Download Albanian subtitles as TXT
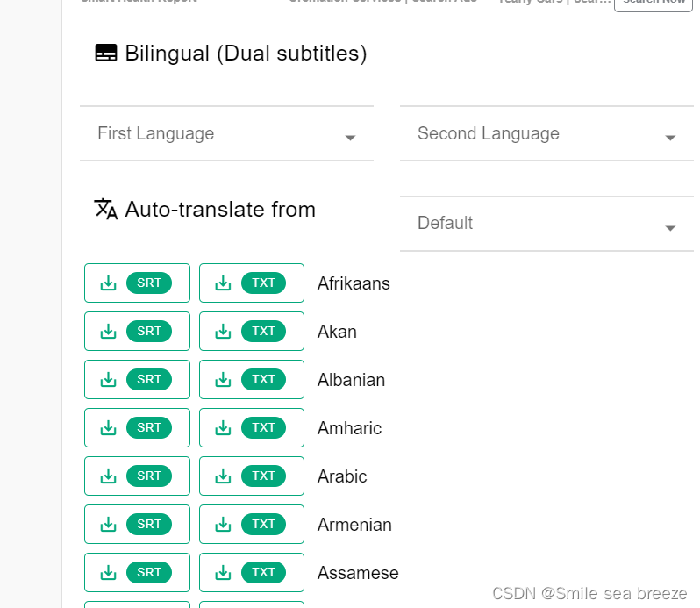Viewport: 700px width, 608px height. click(252, 379)
